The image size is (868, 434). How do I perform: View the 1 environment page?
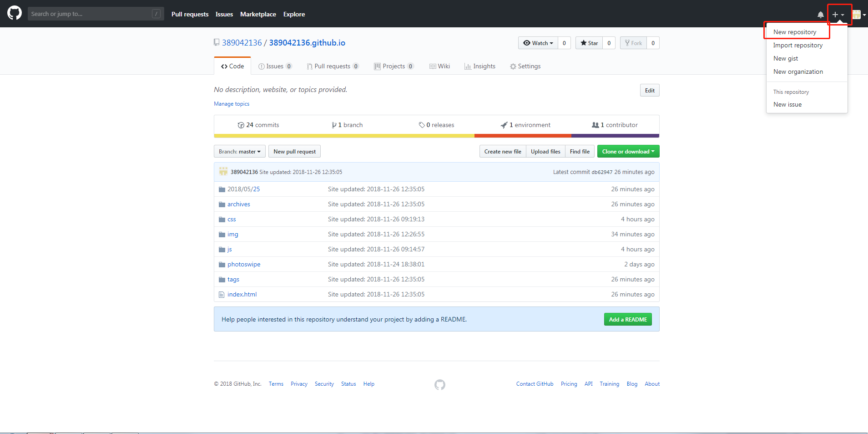[525, 125]
